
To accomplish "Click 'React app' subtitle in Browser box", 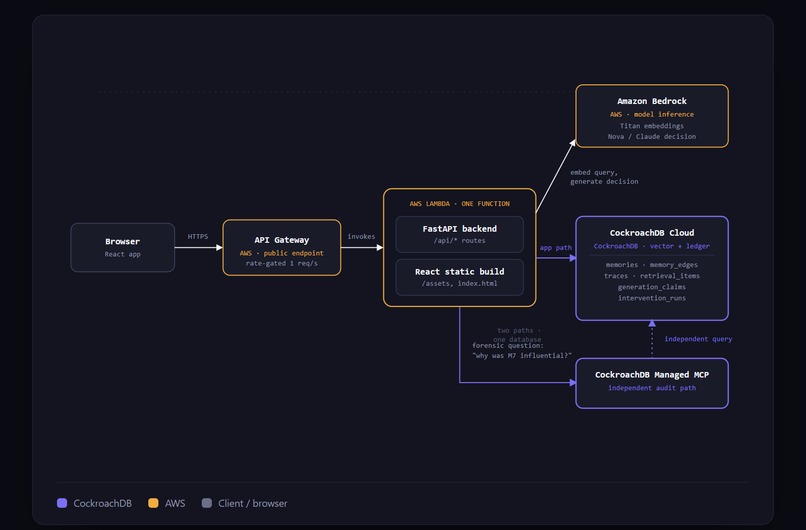I will 122,254.
